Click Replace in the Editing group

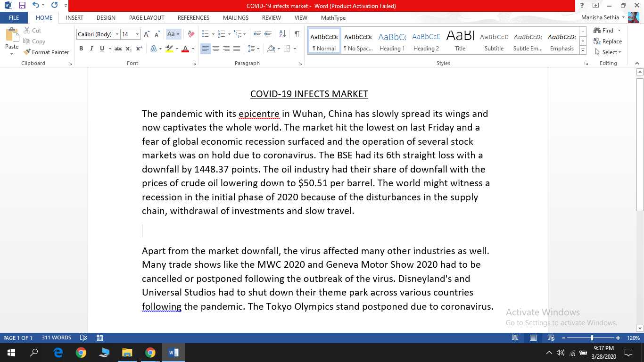608,41
